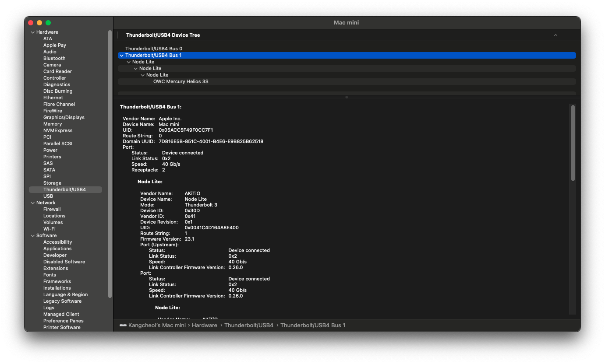Collapse the Thunderbolt/USB4 Bus 1 tree row
This screenshot has height=364, width=605.
click(x=121, y=56)
